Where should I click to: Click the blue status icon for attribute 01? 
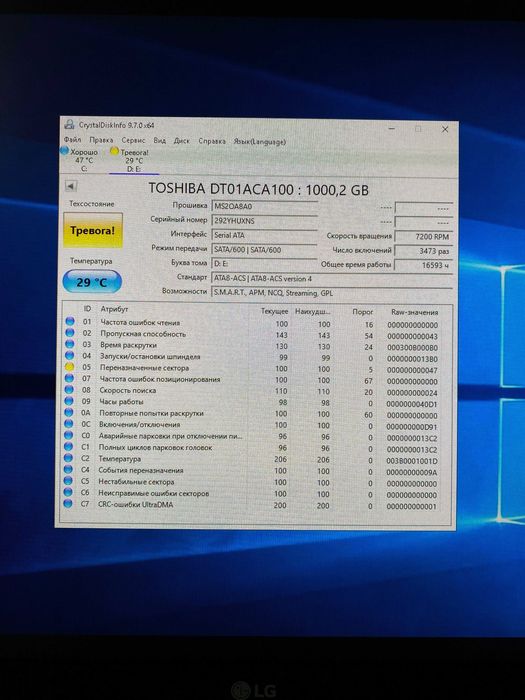(70, 321)
